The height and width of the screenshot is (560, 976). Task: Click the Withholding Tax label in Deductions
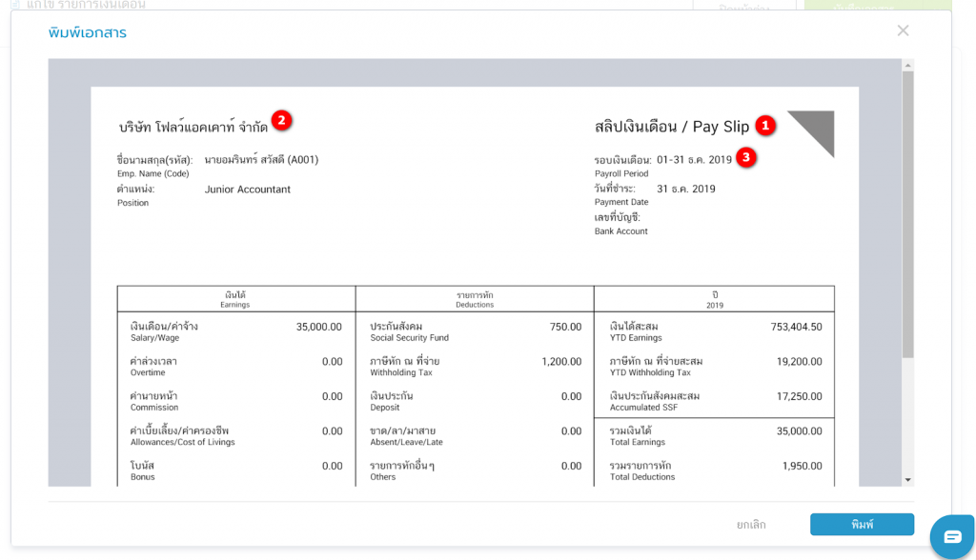click(x=405, y=367)
